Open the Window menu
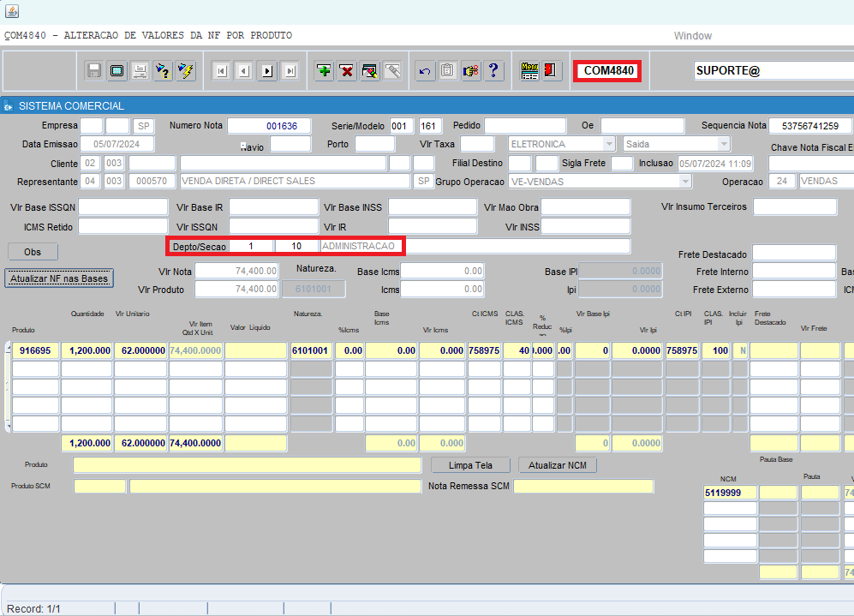Screen dimensions: 854x616 click(692, 36)
